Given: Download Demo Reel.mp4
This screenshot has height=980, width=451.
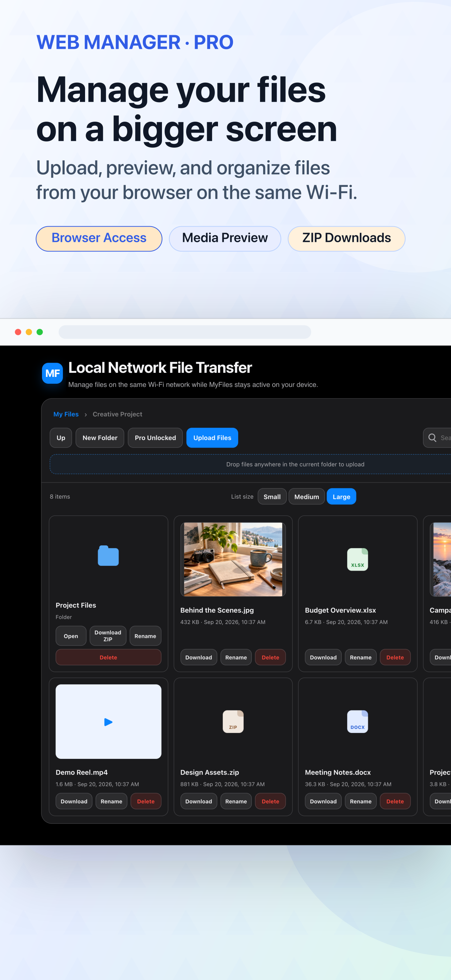Looking at the screenshot, I should pyautogui.click(x=74, y=801).
